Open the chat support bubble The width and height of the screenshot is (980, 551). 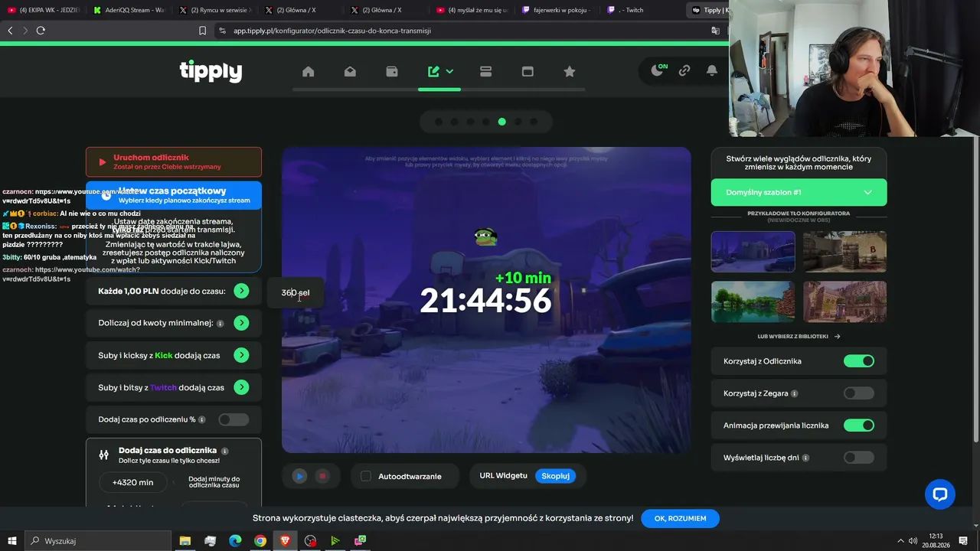click(x=939, y=494)
